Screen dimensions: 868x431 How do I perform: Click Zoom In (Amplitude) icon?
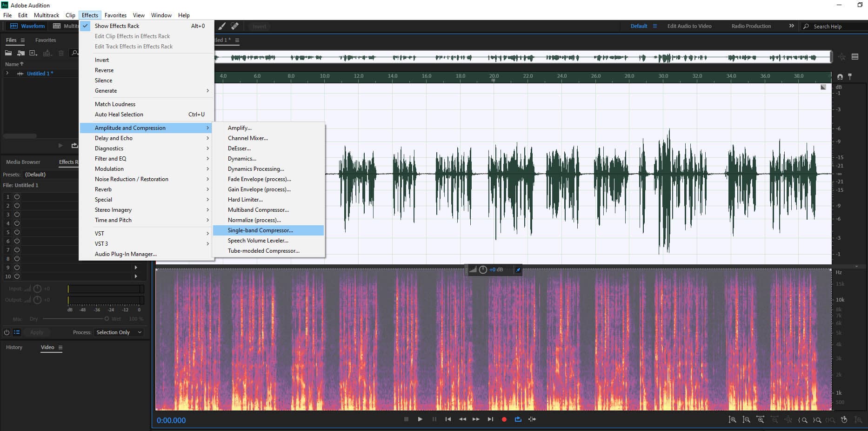[732, 420]
